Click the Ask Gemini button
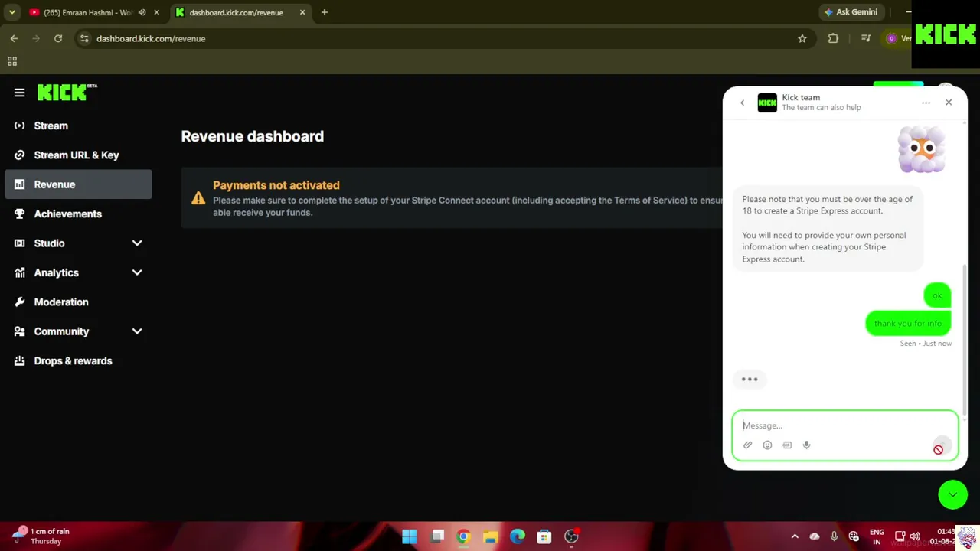The image size is (980, 551). (851, 12)
